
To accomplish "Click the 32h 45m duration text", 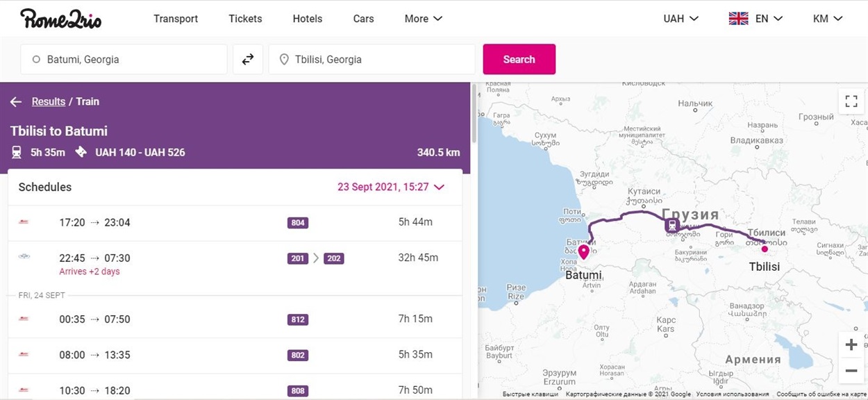I will (418, 258).
